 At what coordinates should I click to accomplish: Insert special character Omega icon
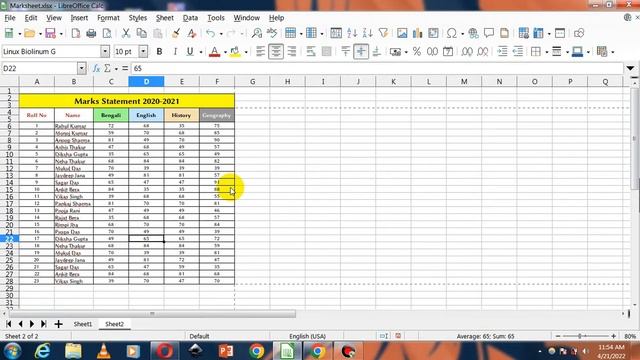pos(451,33)
